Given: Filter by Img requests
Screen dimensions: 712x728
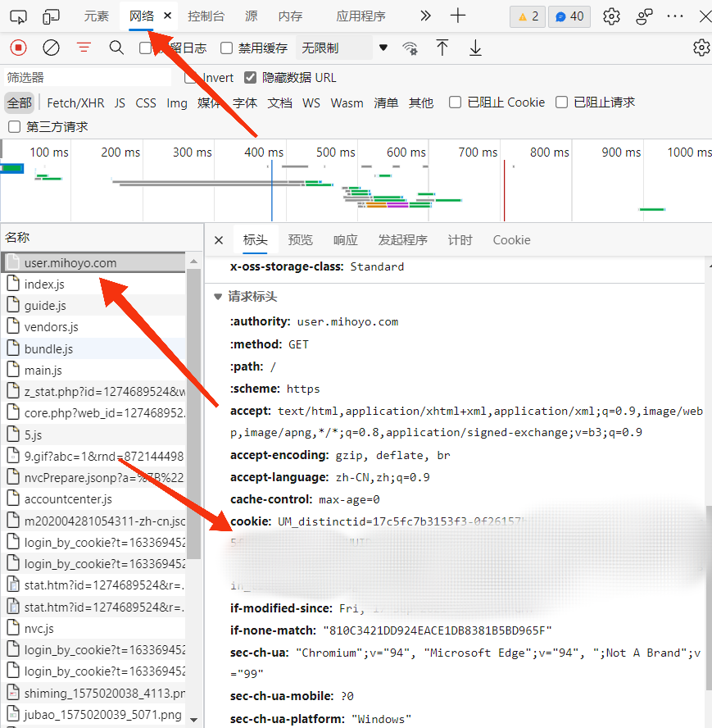Looking at the screenshot, I should click(177, 103).
